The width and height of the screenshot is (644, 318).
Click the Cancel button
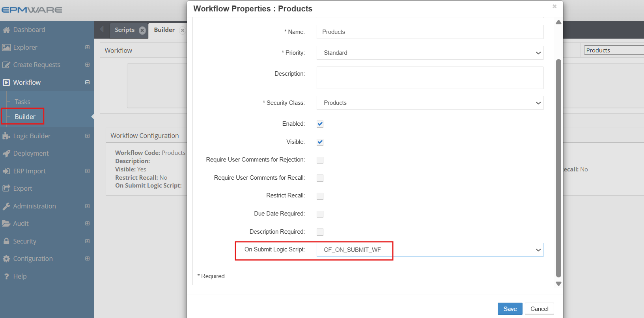(x=539, y=309)
